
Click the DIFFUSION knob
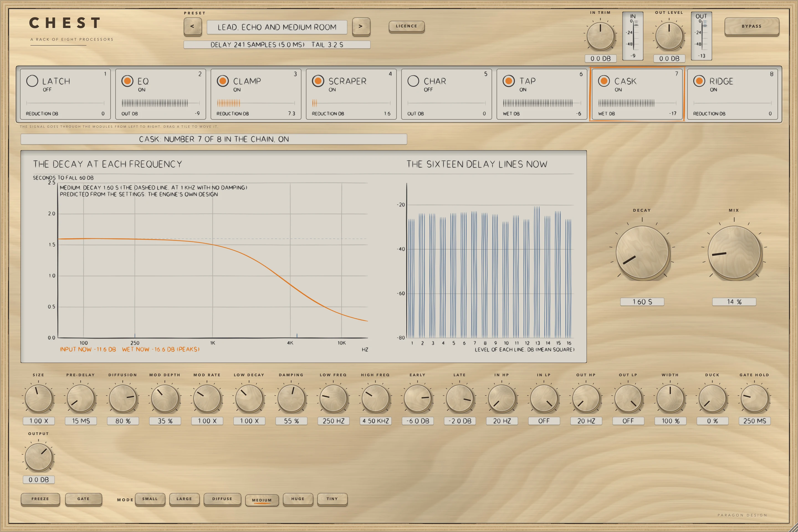pyautogui.click(x=123, y=398)
